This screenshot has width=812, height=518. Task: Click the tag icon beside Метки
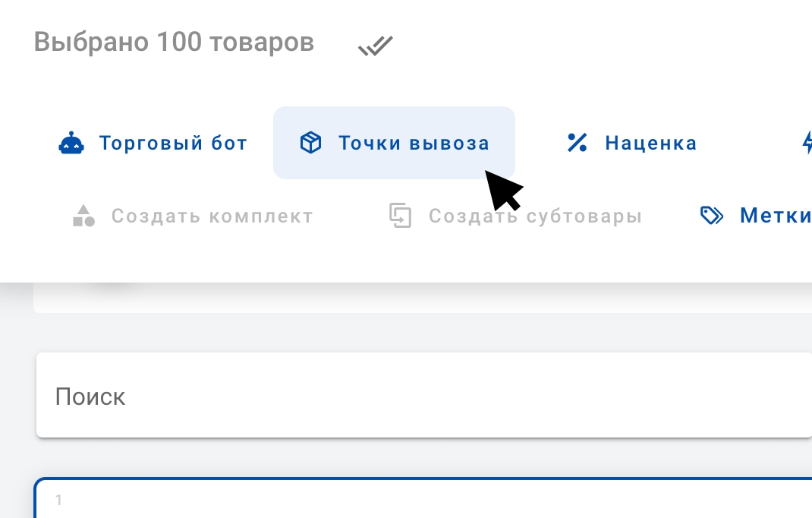(x=711, y=216)
